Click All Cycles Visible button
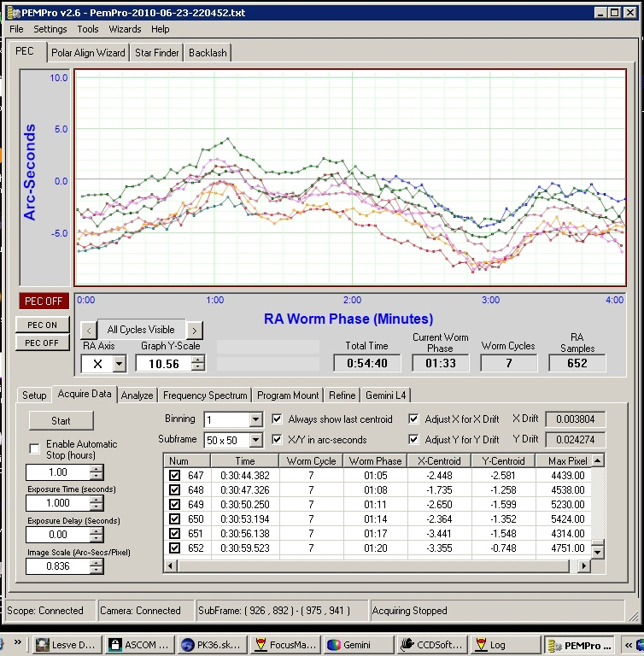 141,330
